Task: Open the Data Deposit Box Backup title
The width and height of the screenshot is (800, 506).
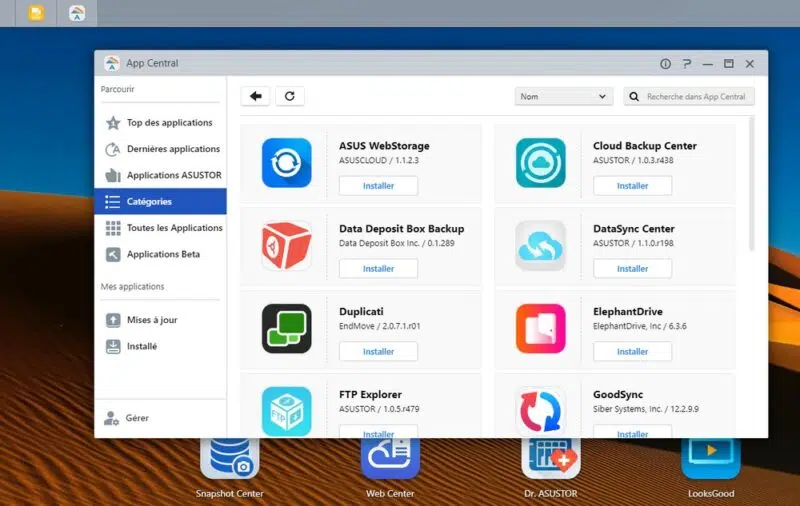Action: 402,229
